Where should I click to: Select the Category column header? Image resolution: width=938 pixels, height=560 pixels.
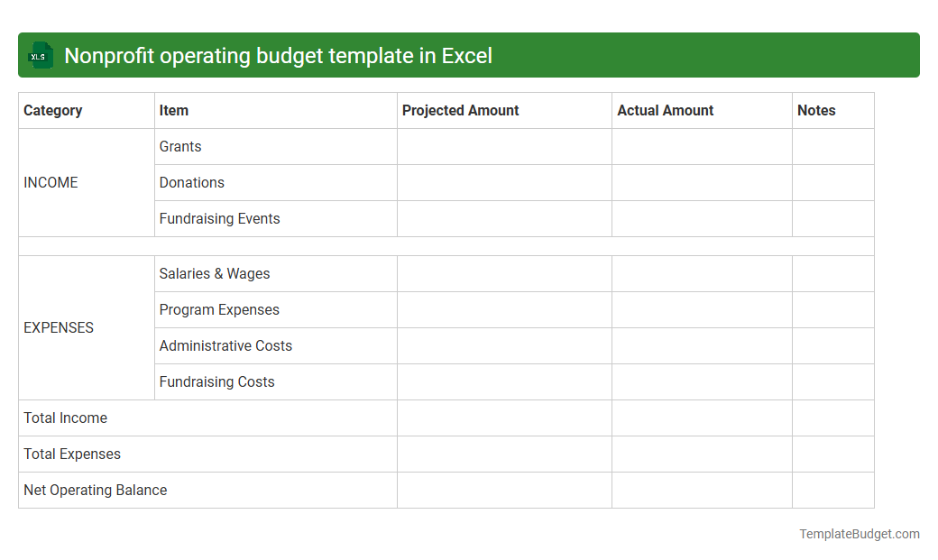tap(53, 110)
